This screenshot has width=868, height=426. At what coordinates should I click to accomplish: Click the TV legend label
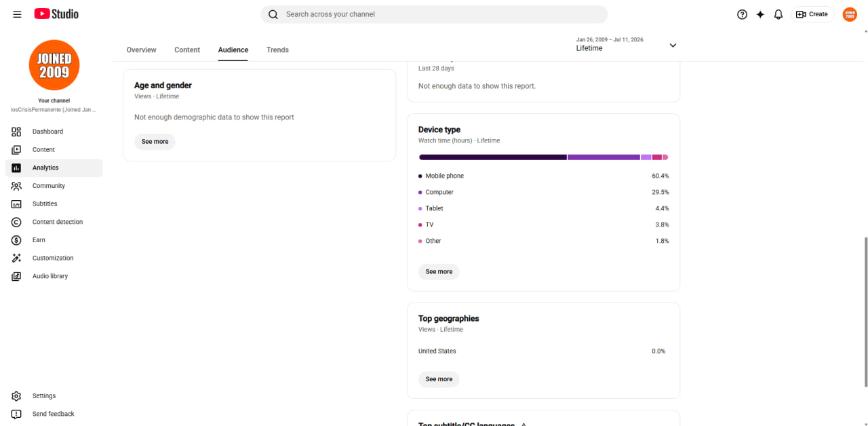[x=430, y=225]
